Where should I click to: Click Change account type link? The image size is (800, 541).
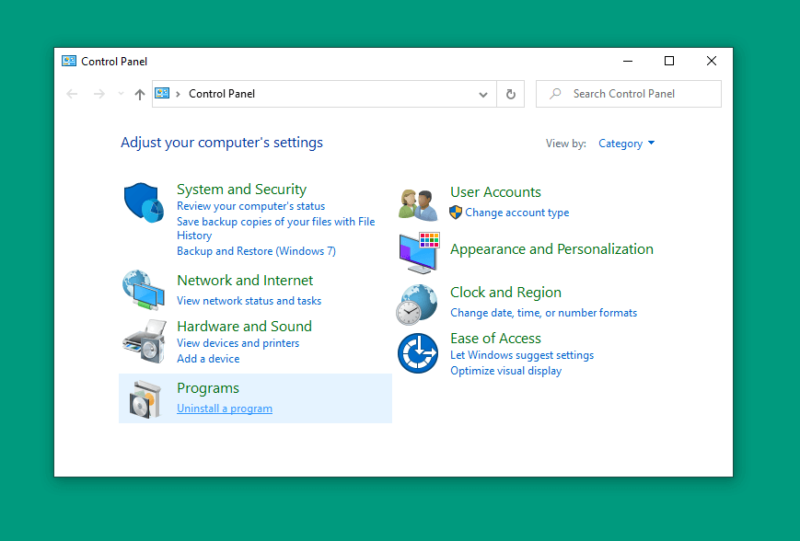click(x=517, y=212)
